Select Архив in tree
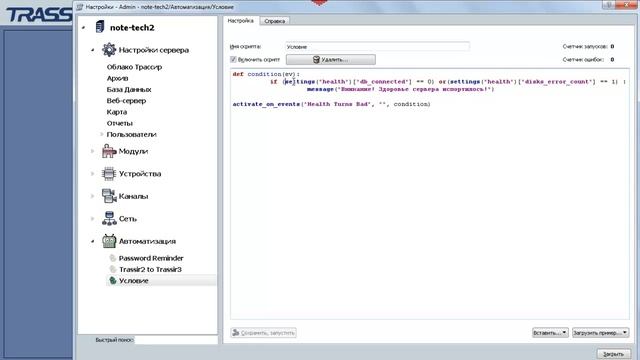This screenshot has height=360, width=640. coord(118,78)
